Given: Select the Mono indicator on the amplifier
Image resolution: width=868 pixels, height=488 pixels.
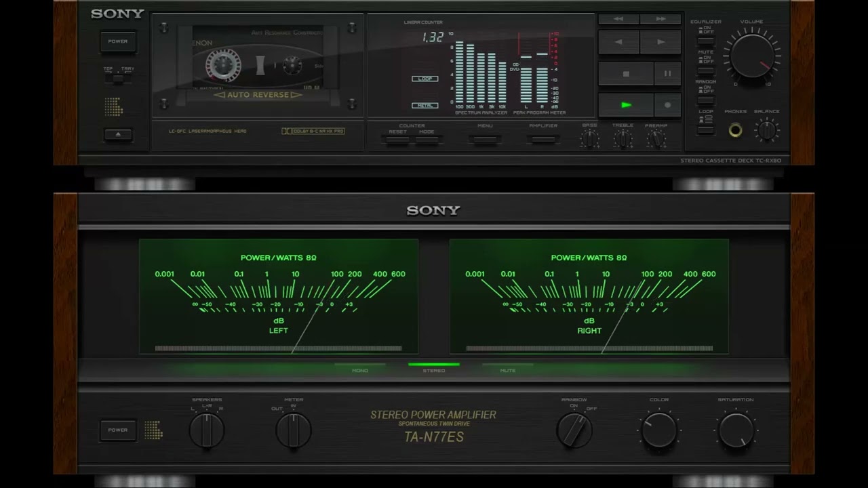Looking at the screenshot, I should coord(360,367).
